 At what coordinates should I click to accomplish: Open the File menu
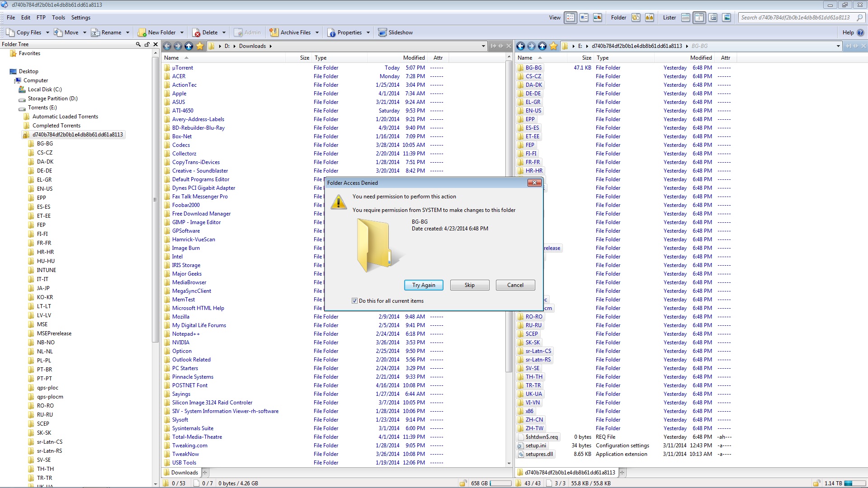click(11, 18)
